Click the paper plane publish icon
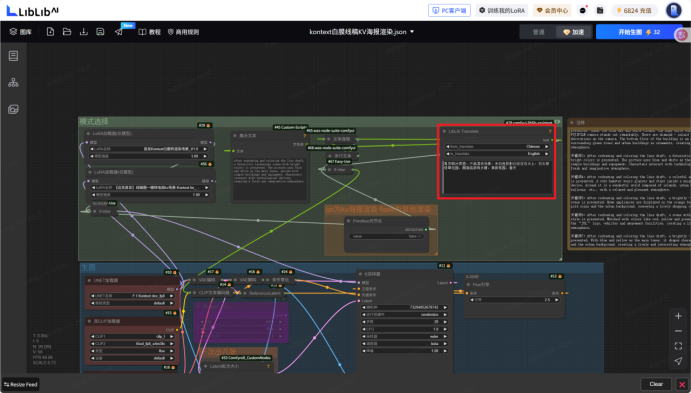This screenshot has height=393, width=691. 119,32
